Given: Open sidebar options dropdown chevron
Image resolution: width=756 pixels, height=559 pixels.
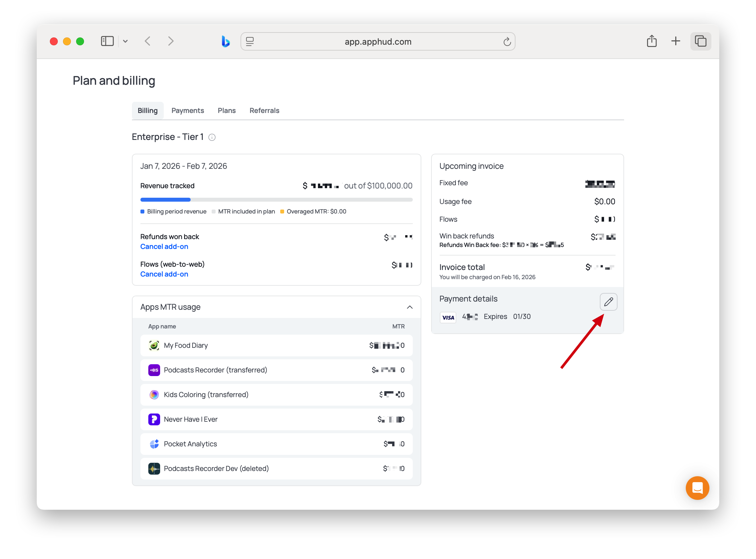Looking at the screenshot, I should [125, 41].
